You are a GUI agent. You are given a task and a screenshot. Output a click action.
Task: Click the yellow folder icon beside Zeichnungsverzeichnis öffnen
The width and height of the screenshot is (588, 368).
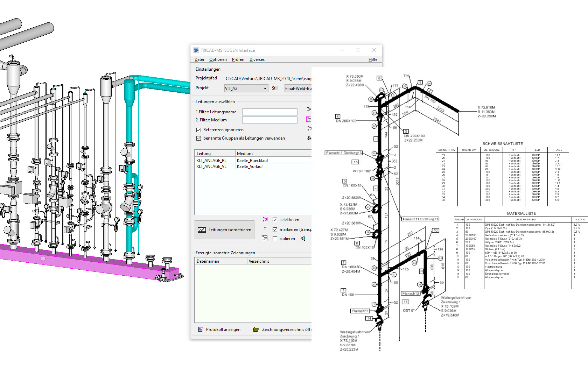[x=255, y=329]
